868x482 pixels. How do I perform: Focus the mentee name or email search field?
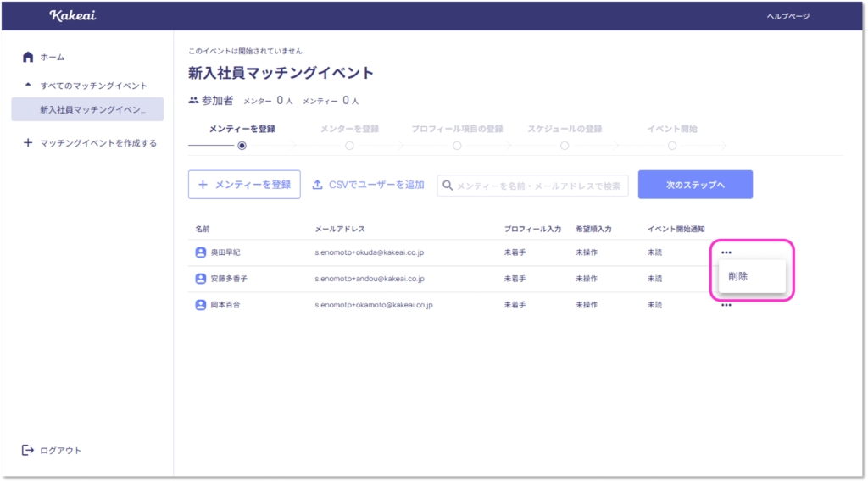click(540, 186)
